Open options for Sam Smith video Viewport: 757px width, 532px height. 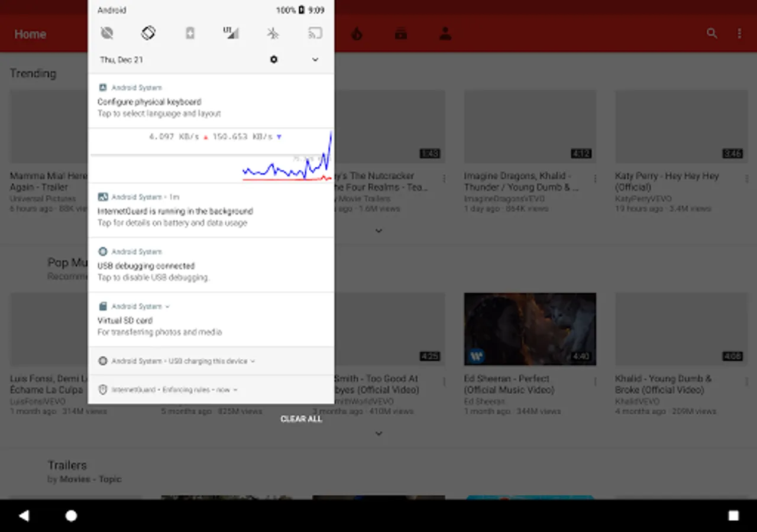444,381
